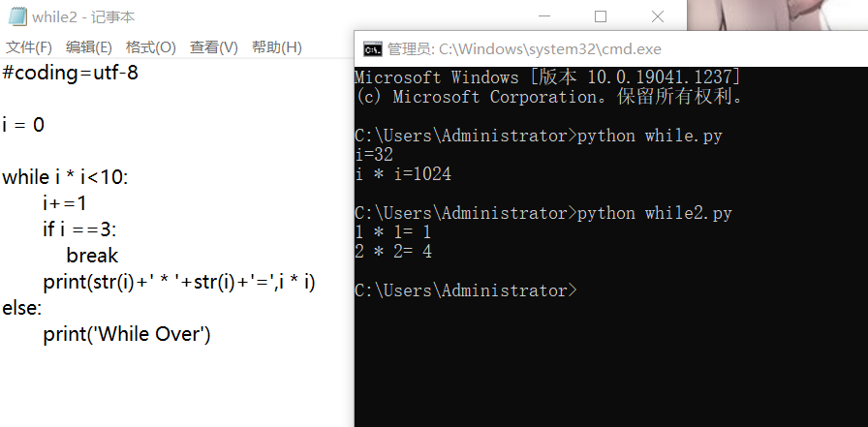Image resolution: width=868 pixels, height=427 pixels.
Task: Place cursor on the #coding=utf-8 line
Action: click(70, 73)
